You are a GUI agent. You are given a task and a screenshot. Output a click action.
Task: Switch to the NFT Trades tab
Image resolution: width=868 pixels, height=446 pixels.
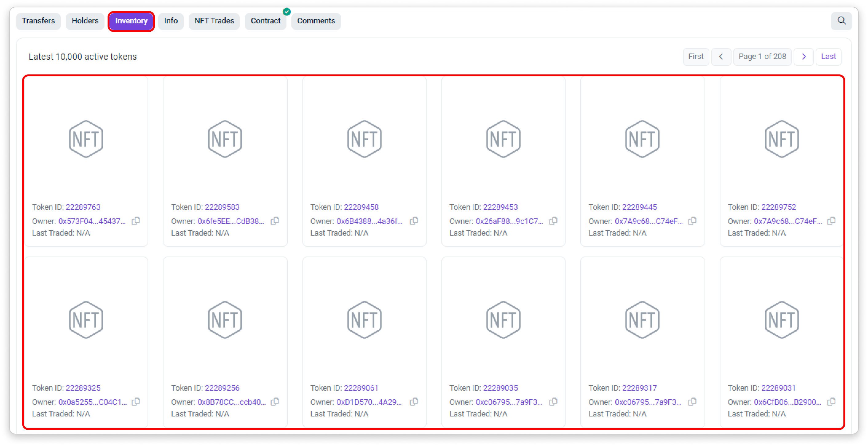tap(214, 21)
